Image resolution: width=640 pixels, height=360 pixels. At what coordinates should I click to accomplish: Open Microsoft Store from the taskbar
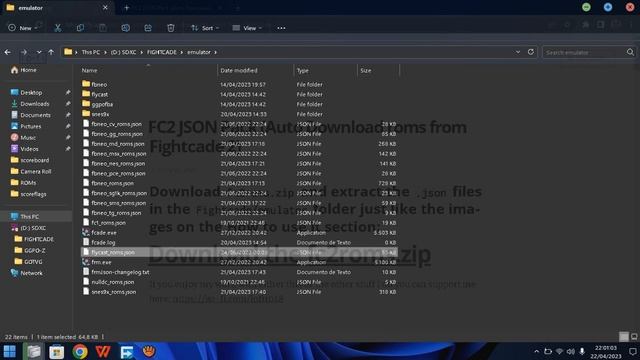click(x=56, y=351)
